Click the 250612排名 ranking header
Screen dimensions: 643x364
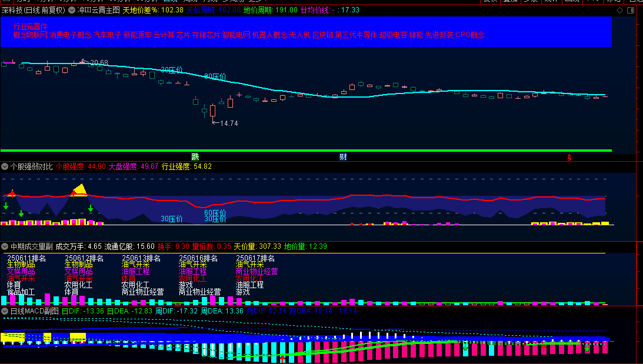click(x=84, y=258)
